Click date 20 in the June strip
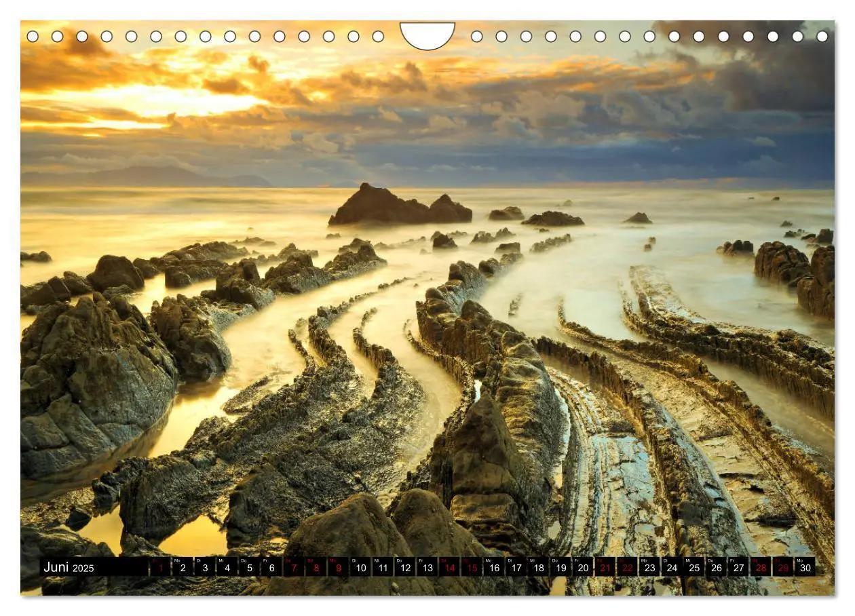The width and height of the screenshot is (855, 616). [x=583, y=567]
